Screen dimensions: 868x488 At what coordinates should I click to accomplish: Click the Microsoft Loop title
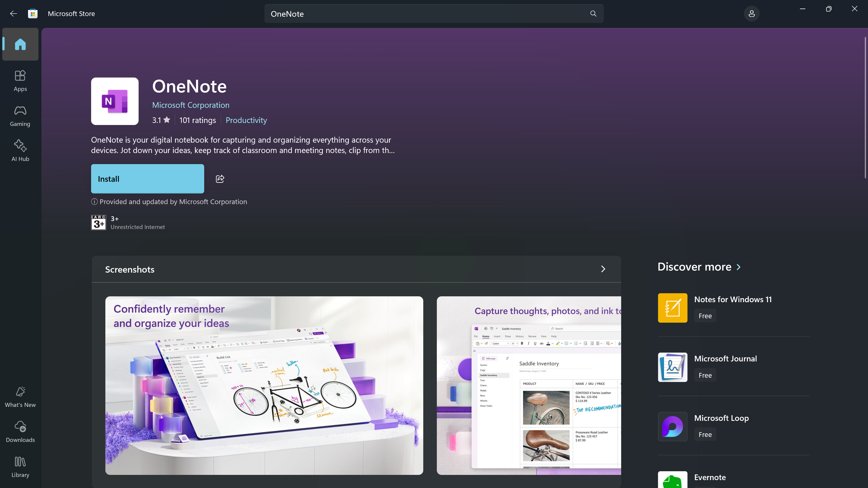[721, 418]
